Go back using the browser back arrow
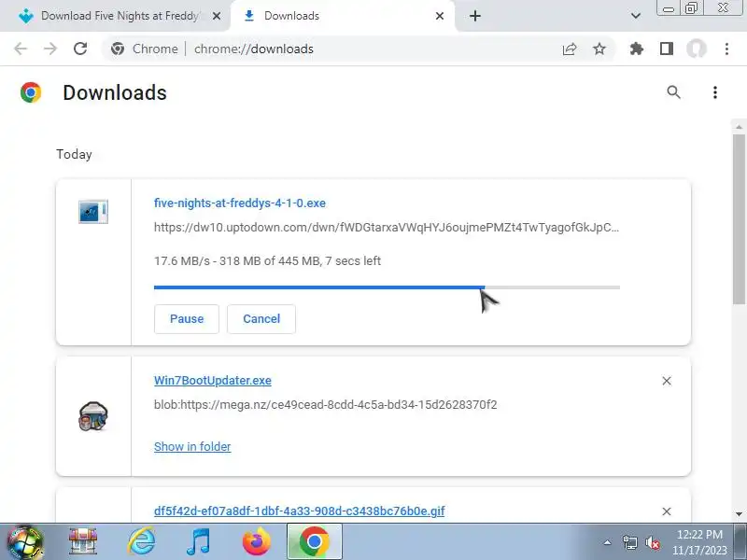The width and height of the screenshot is (747, 560). (21, 49)
